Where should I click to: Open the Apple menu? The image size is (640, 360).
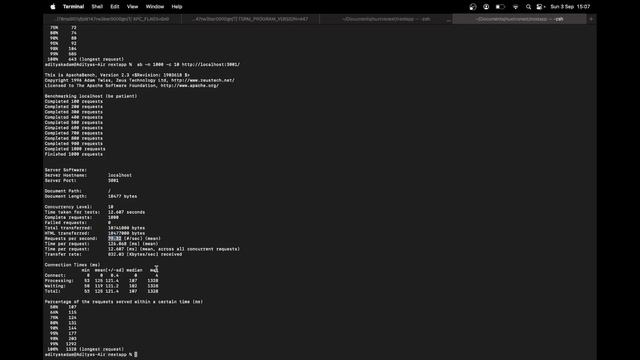click(53, 7)
